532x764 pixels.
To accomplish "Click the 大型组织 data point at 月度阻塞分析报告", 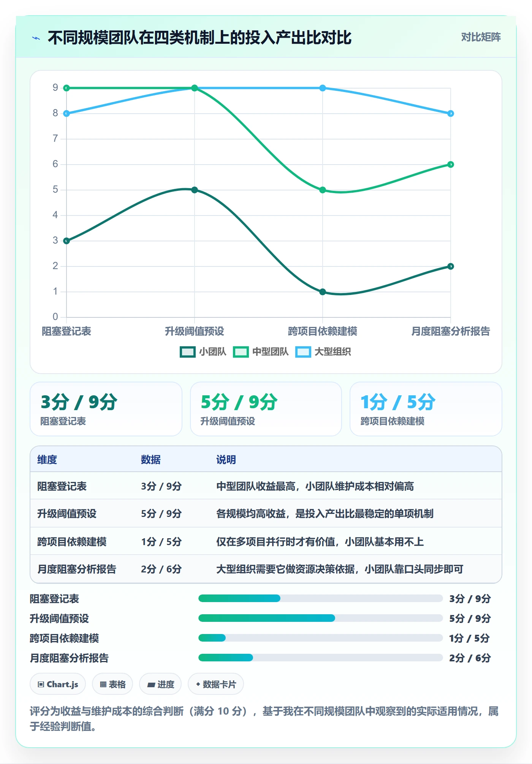I will (x=451, y=114).
